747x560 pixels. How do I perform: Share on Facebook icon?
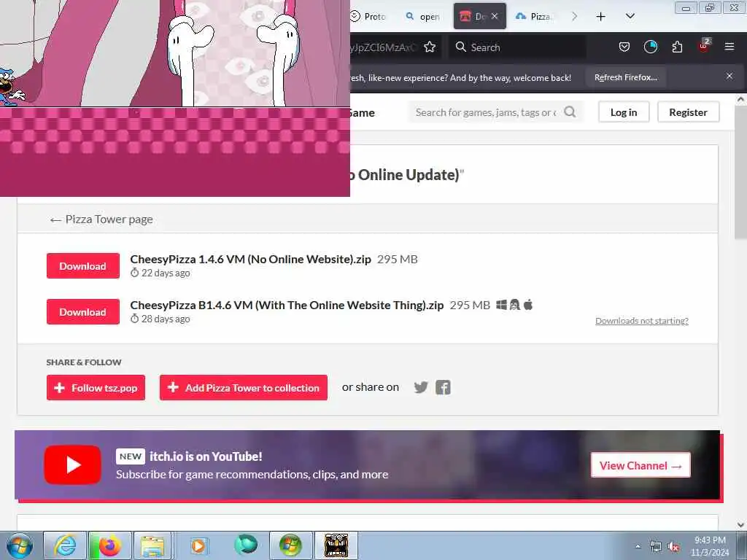[443, 387]
